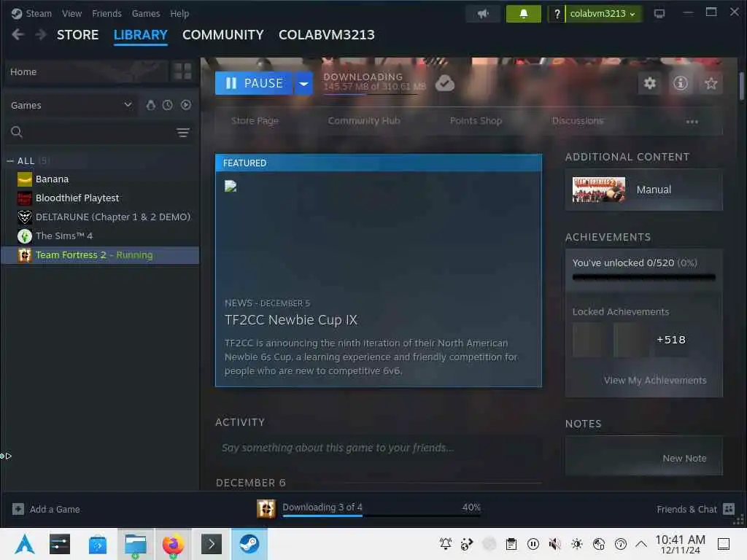747x560 pixels.
Task: Click the Downloading 3 of 4 progress bar
Action: tap(382, 516)
